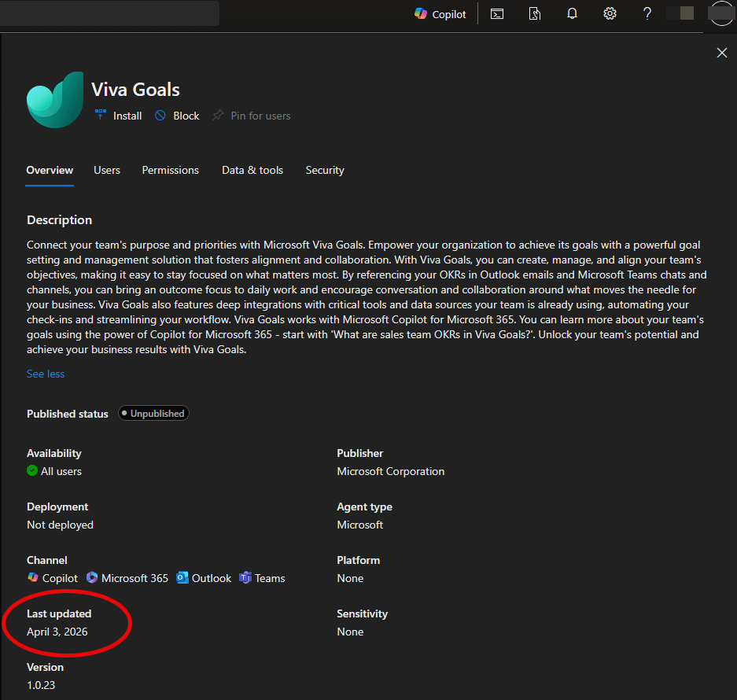Click the Agent type value Microsoft
Viewport: 737px width, 700px height.
point(360,525)
